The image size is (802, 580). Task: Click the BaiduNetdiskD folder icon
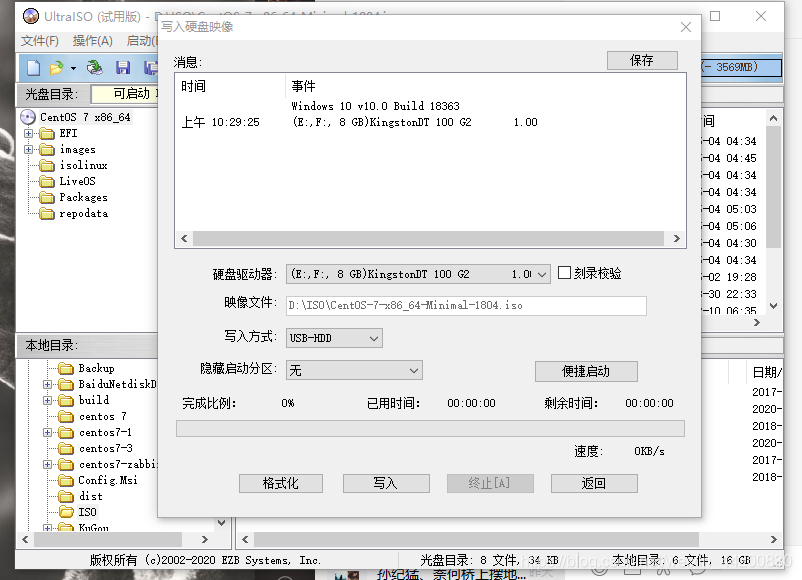tap(66, 384)
